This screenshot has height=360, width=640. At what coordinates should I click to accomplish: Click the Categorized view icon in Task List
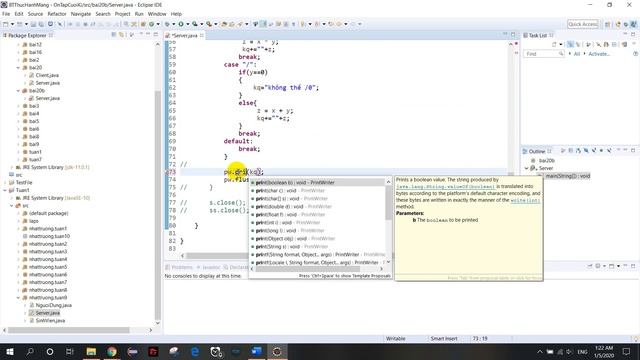click(x=570, y=44)
